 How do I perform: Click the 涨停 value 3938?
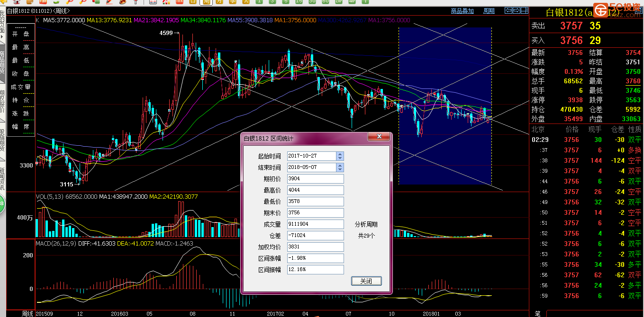[575, 100]
